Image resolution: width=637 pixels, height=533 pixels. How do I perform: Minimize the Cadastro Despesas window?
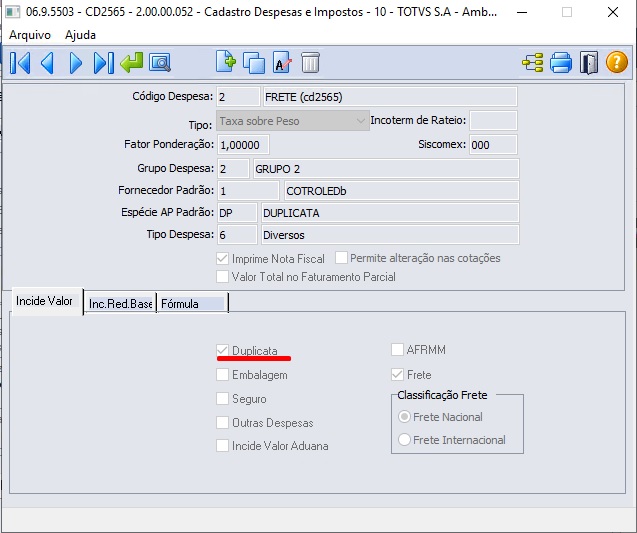[522, 12]
